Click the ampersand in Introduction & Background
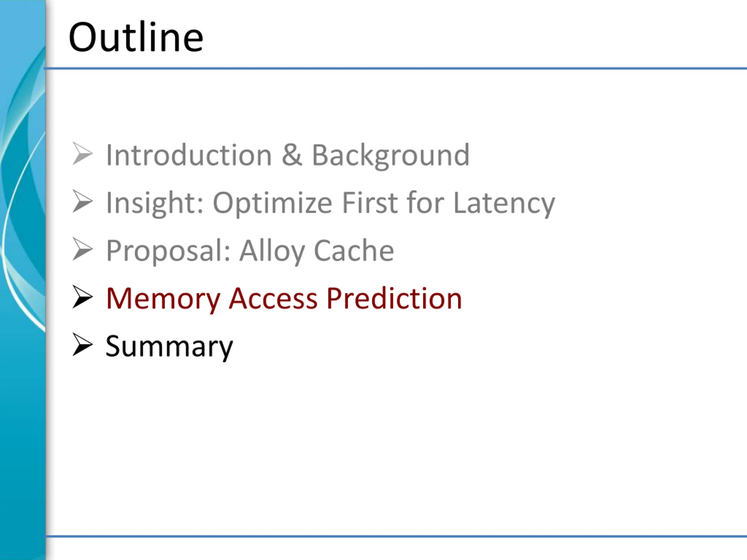The width and height of the screenshot is (747, 560). click(x=292, y=155)
